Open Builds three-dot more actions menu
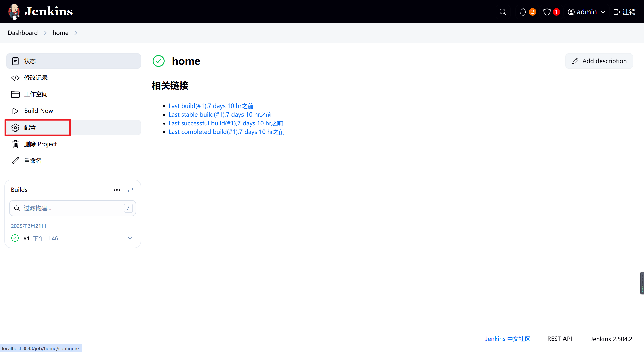This screenshot has height=352, width=644. point(117,190)
